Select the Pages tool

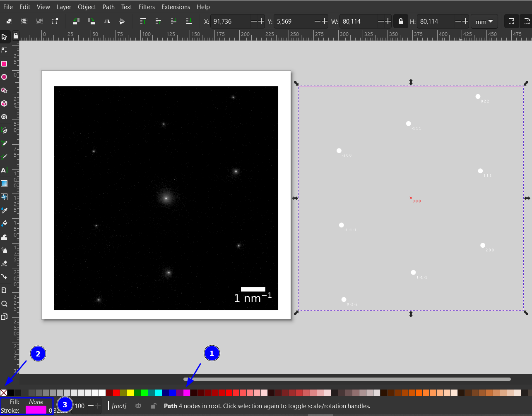(x=4, y=317)
